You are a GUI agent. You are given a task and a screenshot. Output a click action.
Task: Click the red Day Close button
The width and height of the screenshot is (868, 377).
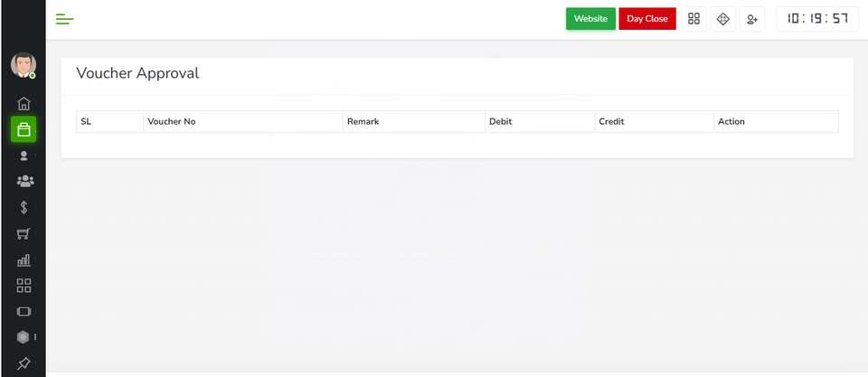tap(647, 19)
